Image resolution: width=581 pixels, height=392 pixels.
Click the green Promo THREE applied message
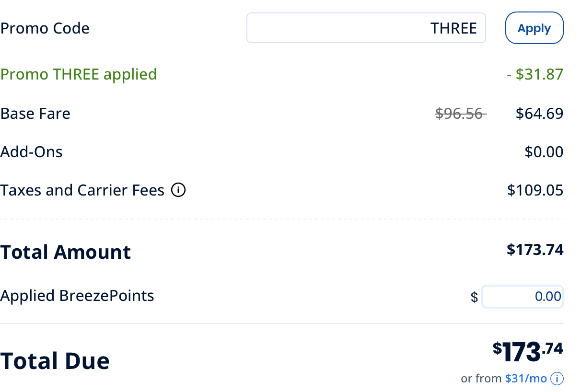point(79,74)
